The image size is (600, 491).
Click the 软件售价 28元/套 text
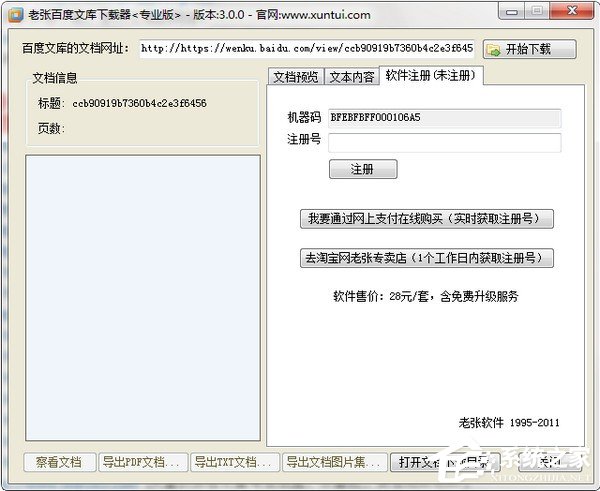click(426, 296)
